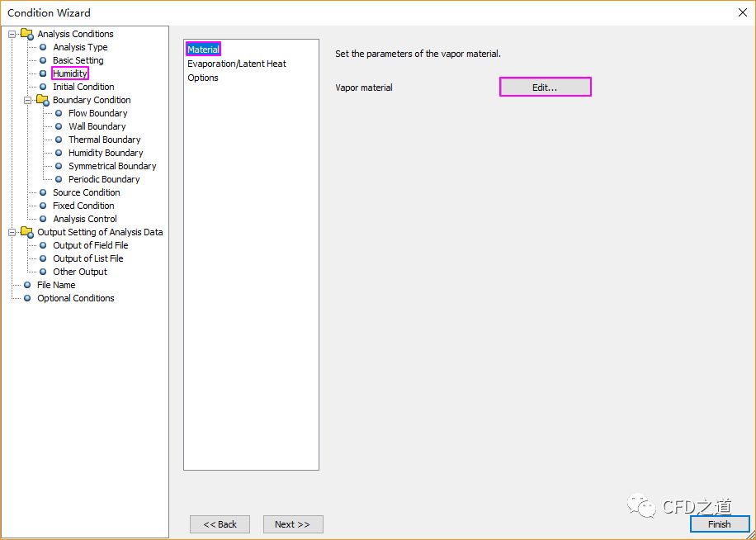756x540 pixels.
Task: Click the bullet icon beside Analysis Type
Action: [43, 47]
